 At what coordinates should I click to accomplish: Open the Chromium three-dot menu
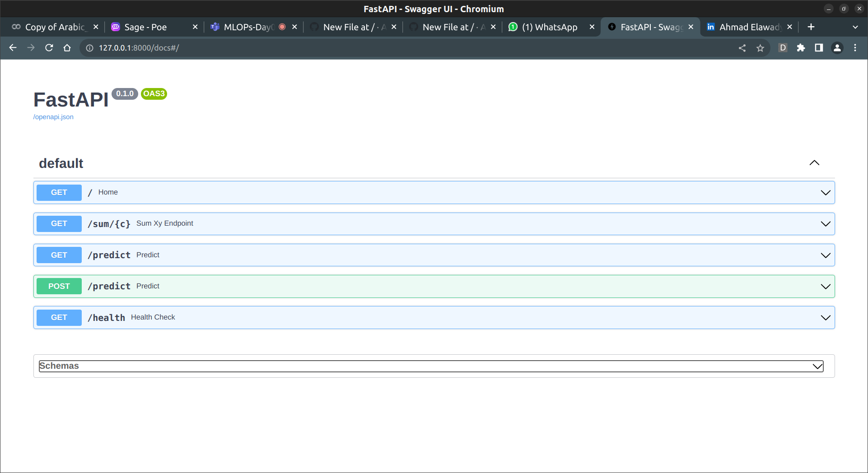855,48
